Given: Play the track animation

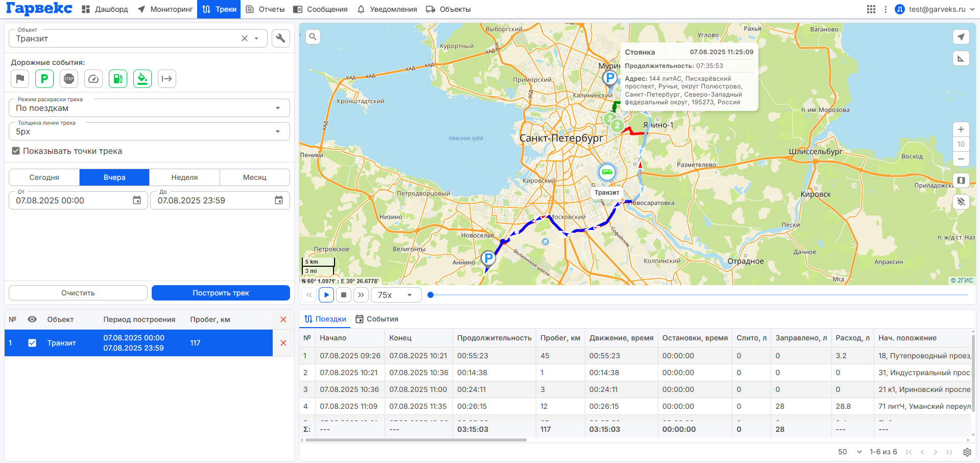Looking at the screenshot, I should pos(326,295).
